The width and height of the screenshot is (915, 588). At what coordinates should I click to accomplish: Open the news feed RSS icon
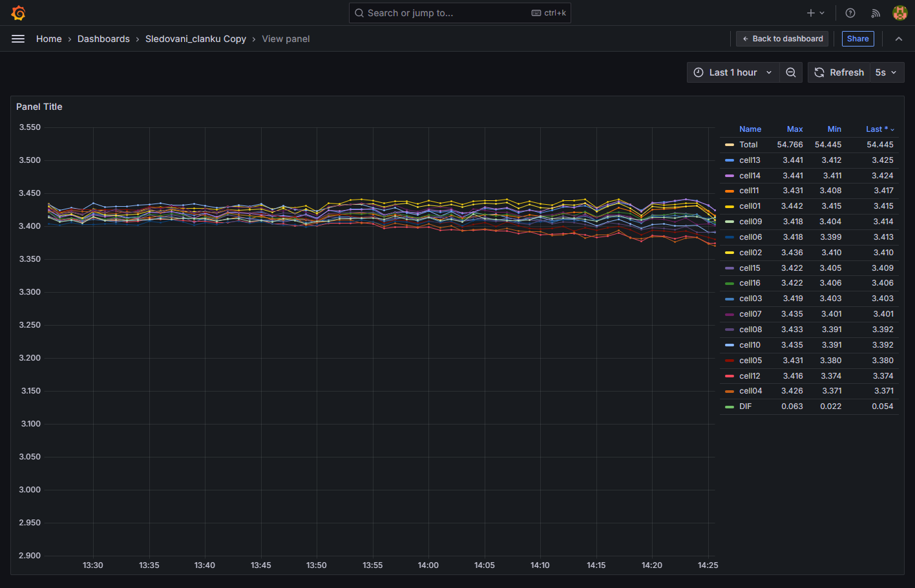pos(876,13)
